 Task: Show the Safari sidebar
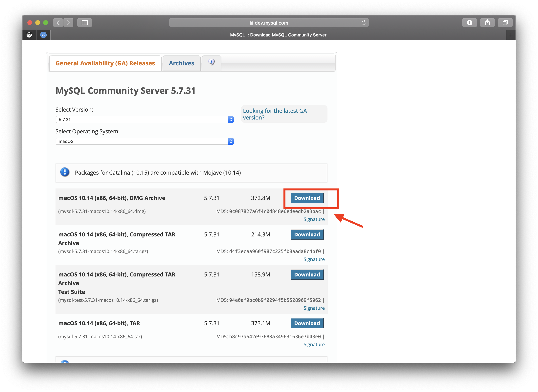(x=84, y=23)
